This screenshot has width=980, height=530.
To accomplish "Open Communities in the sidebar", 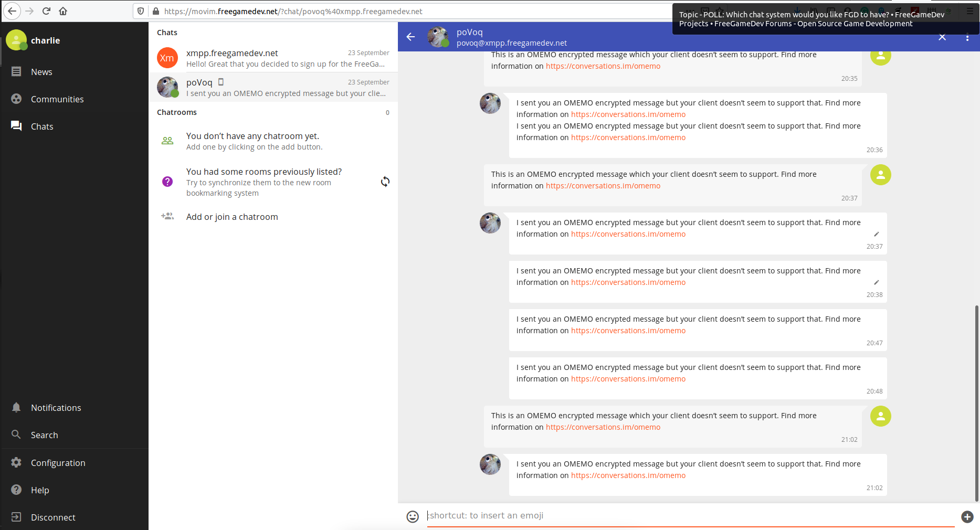I will [x=57, y=99].
